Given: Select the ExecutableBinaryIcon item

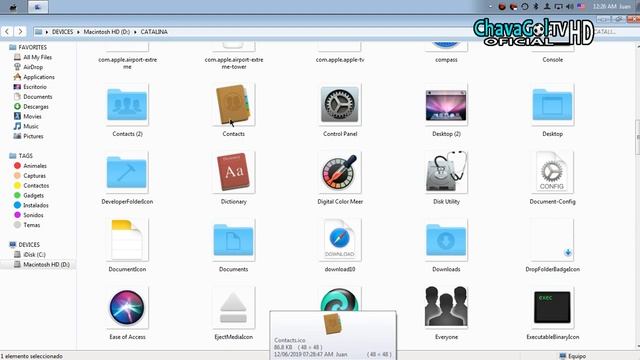Looking at the screenshot, I should (x=552, y=308).
